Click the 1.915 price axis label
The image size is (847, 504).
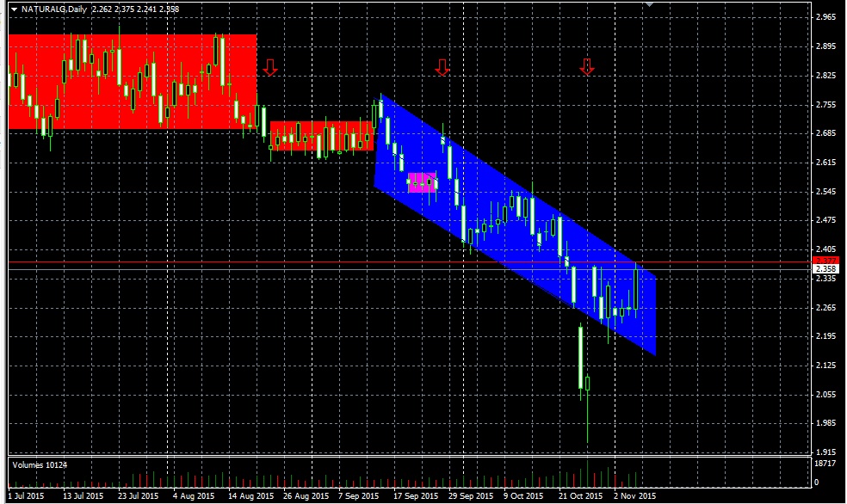[825, 452]
